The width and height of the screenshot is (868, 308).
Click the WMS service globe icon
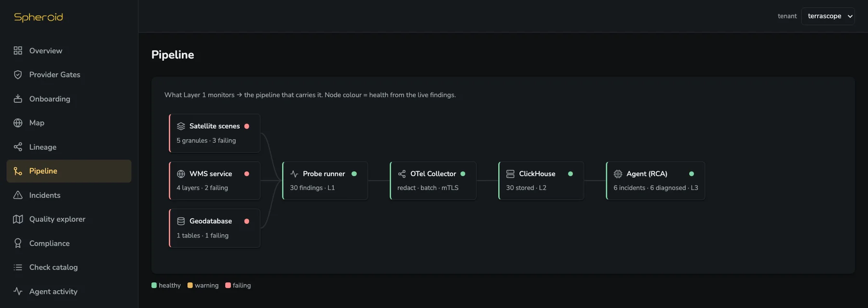[181, 174]
